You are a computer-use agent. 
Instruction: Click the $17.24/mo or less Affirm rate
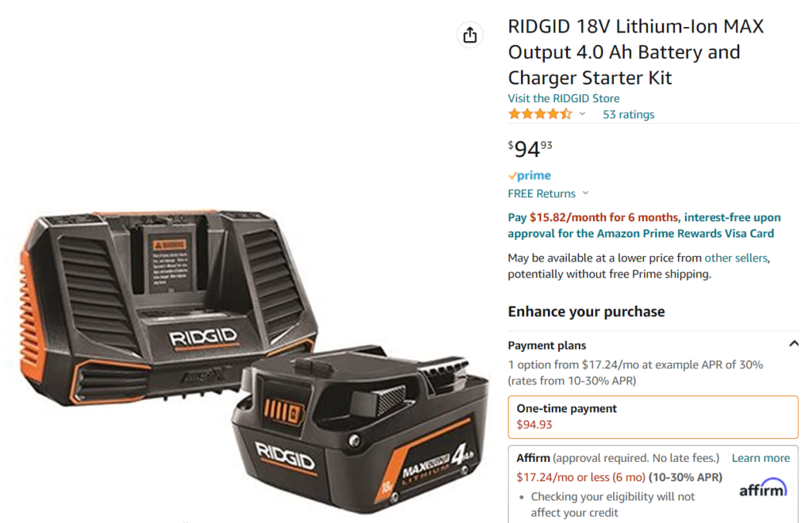click(581, 477)
